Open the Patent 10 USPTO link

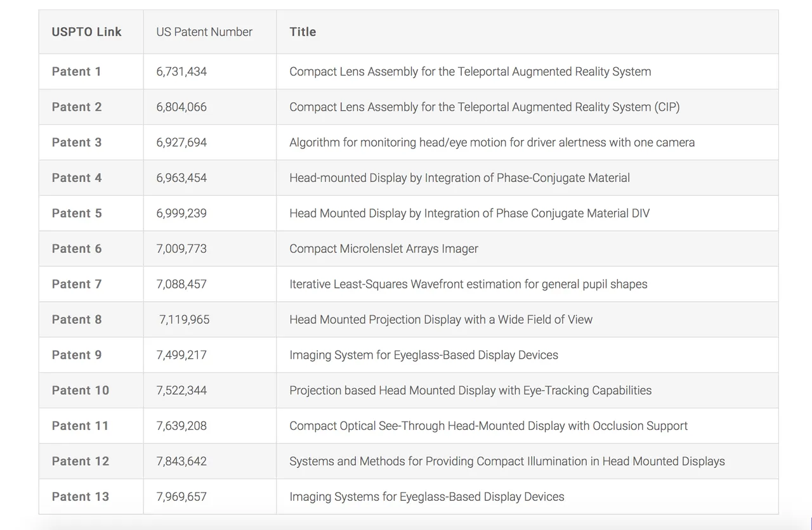[x=81, y=391]
